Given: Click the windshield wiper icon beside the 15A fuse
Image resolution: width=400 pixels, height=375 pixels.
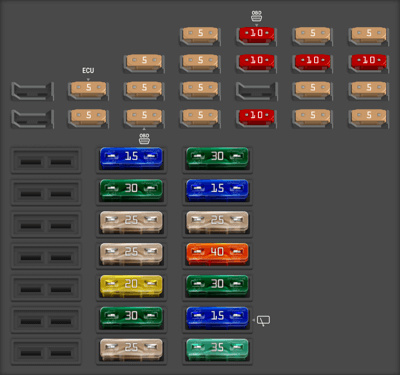Looking at the screenshot, I should 264,321.
